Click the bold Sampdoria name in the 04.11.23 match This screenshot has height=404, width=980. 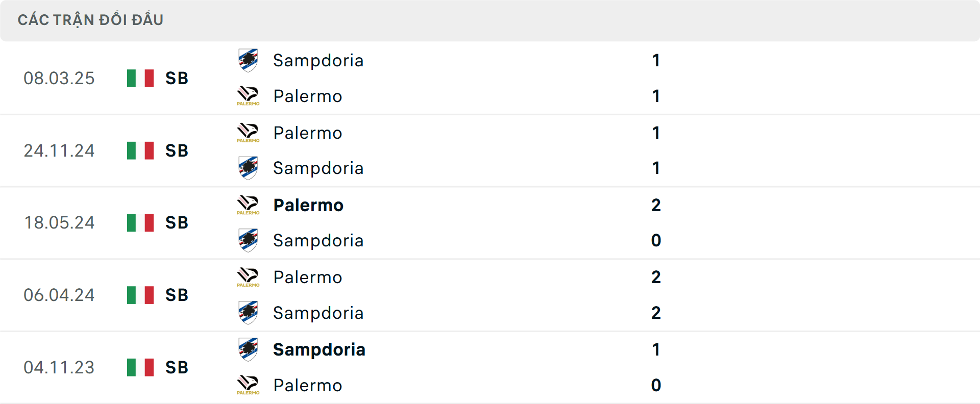tap(319, 350)
